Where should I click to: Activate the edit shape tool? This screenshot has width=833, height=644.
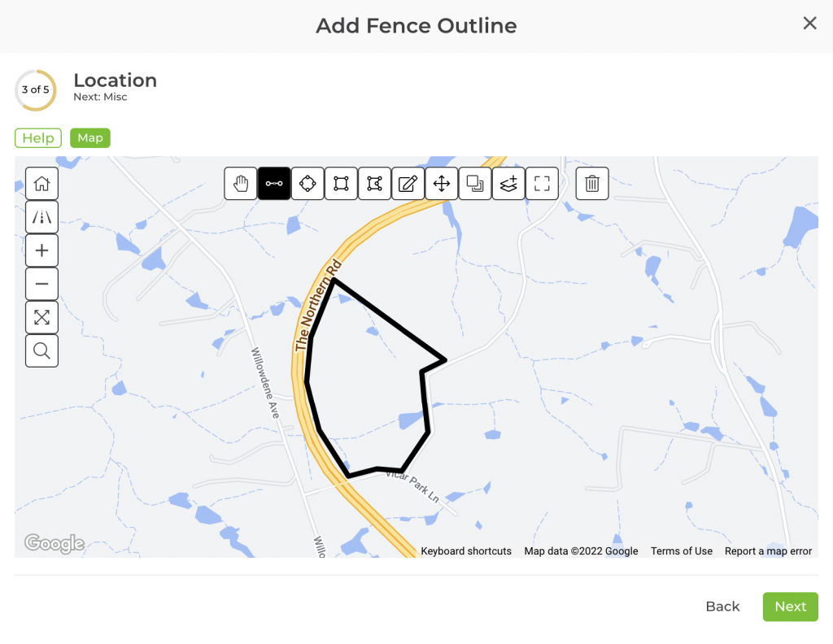point(408,184)
